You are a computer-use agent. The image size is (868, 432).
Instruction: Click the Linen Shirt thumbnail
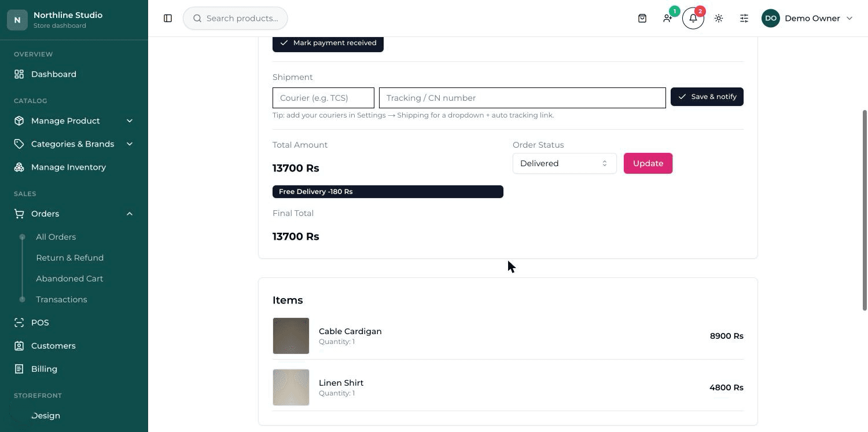291,387
